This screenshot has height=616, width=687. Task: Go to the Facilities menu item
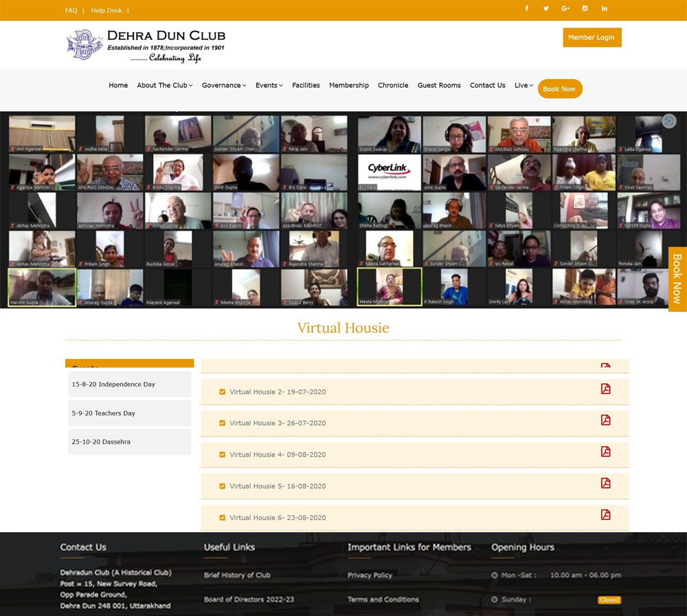tap(306, 85)
